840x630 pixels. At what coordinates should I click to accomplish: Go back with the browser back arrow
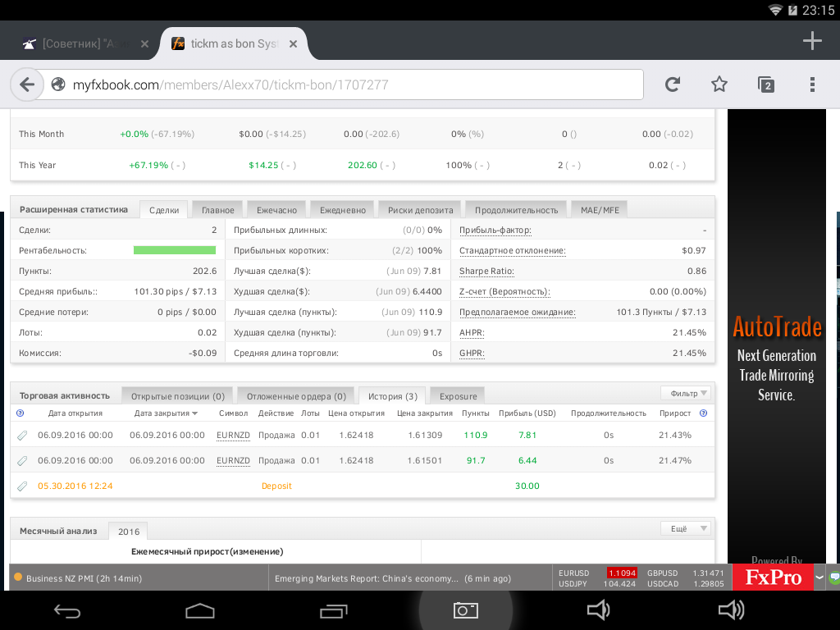[27, 84]
